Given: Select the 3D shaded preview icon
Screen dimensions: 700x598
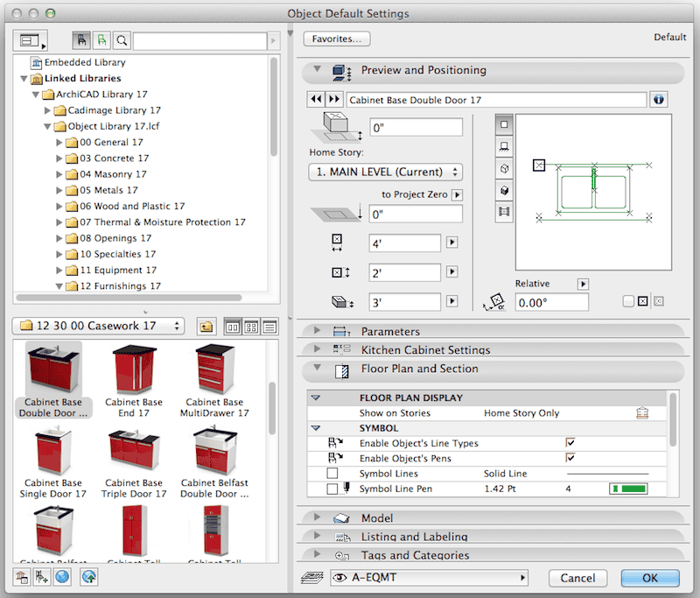Looking at the screenshot, I should click(x=505, y=189).
